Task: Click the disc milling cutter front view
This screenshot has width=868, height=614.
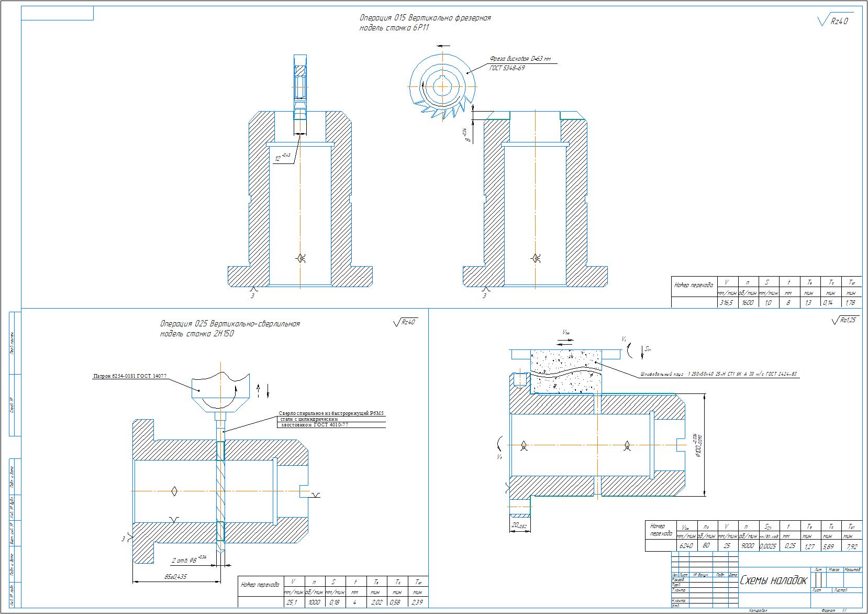Action: click(x=443, y=86)
